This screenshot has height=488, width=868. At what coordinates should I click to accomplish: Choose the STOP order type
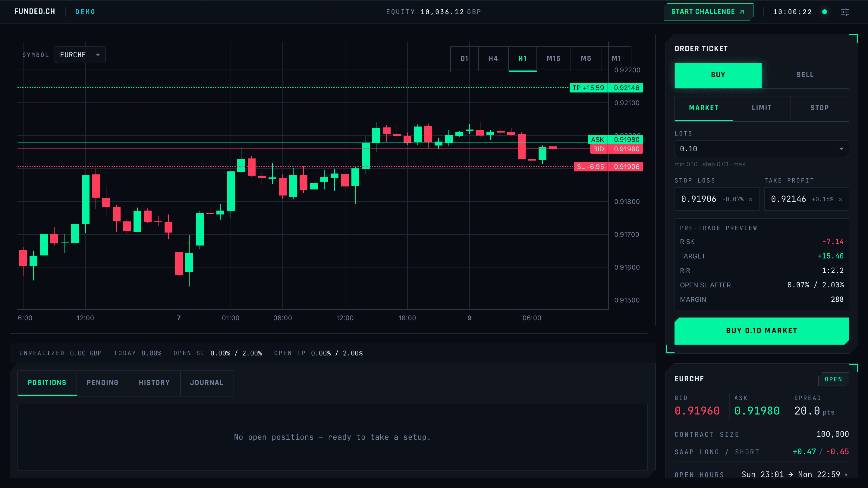pyautogui.click(x=819, y=108)
